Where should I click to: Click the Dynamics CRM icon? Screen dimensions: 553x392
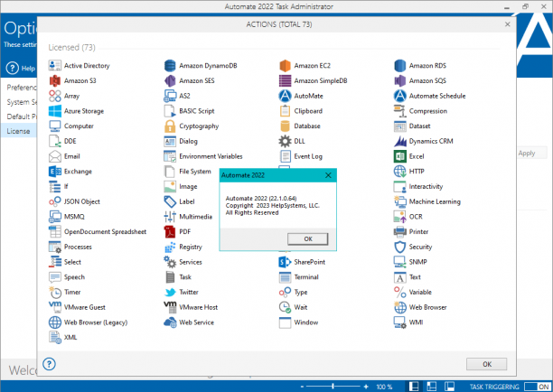400,141
